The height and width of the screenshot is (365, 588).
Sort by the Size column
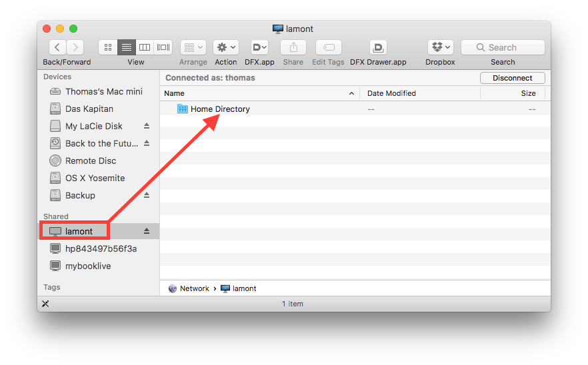512,93
